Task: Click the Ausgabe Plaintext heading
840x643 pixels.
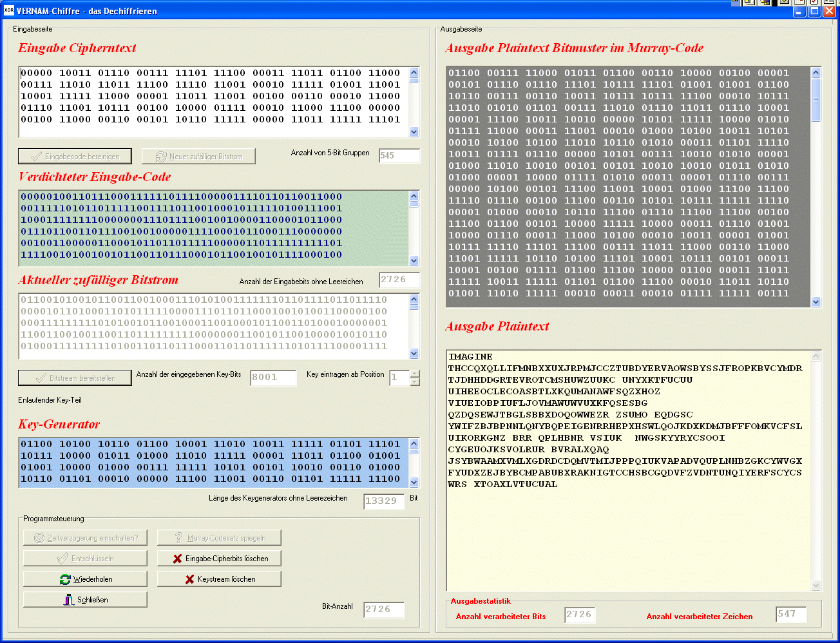Action: (497, 327)
